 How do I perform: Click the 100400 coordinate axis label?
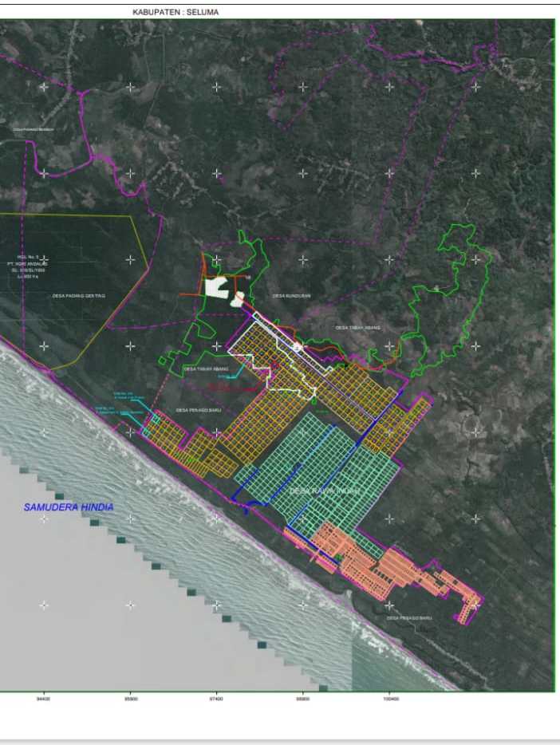point(390,699)
